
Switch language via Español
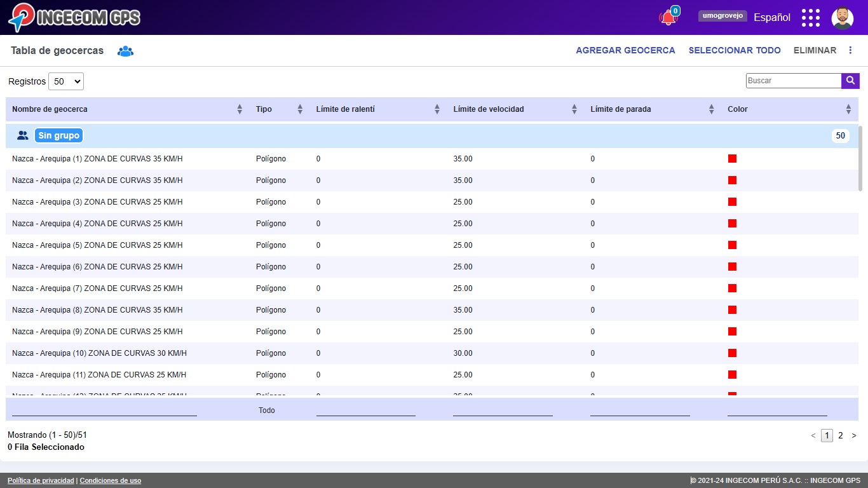tap(771, 18)
